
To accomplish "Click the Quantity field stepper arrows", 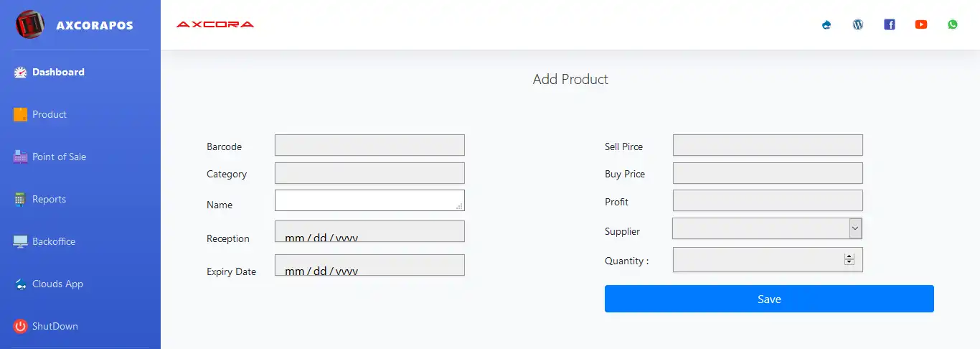I will point(849,260).
